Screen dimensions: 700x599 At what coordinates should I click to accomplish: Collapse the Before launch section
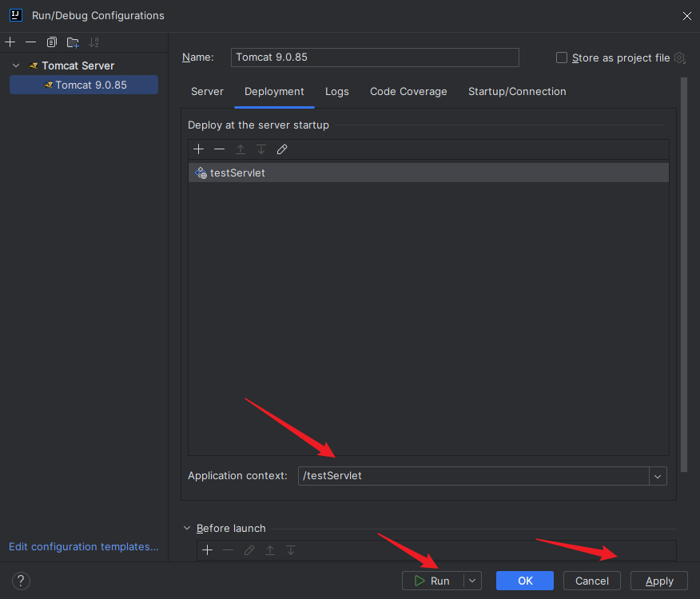click(187, 528)
